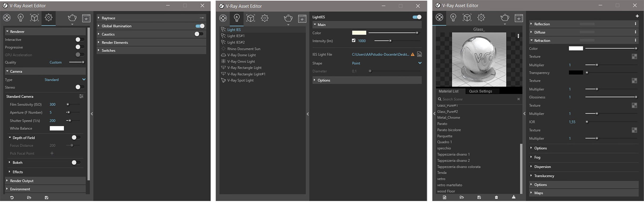Open Geometry cube icon in the left editor window
Screen dimensions: 644x205
click(34, 18)
